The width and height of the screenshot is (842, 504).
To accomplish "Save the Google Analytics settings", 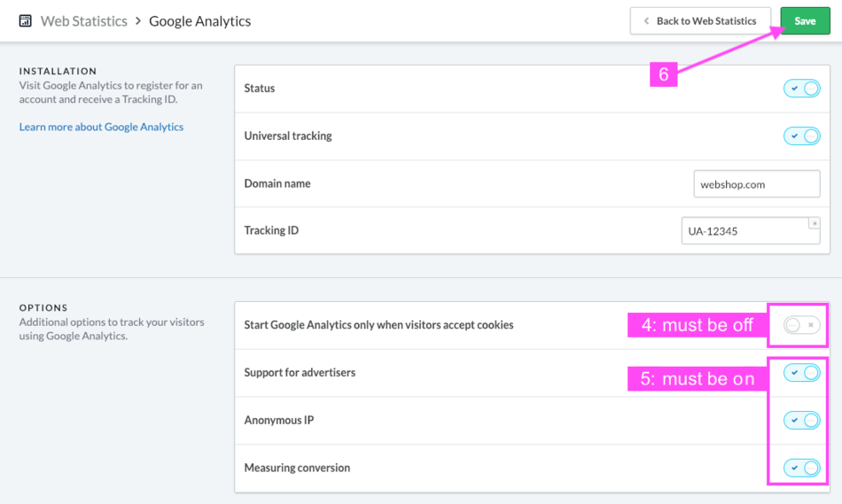I will [805, 21].
